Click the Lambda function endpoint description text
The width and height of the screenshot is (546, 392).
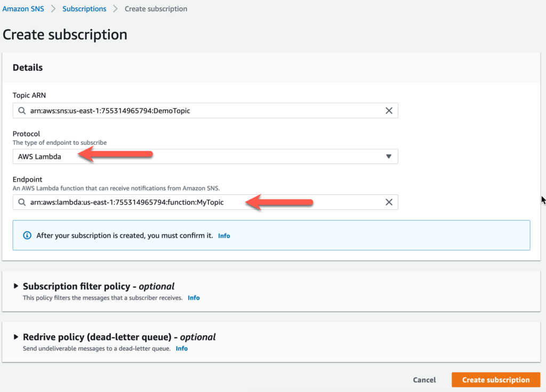116,188
